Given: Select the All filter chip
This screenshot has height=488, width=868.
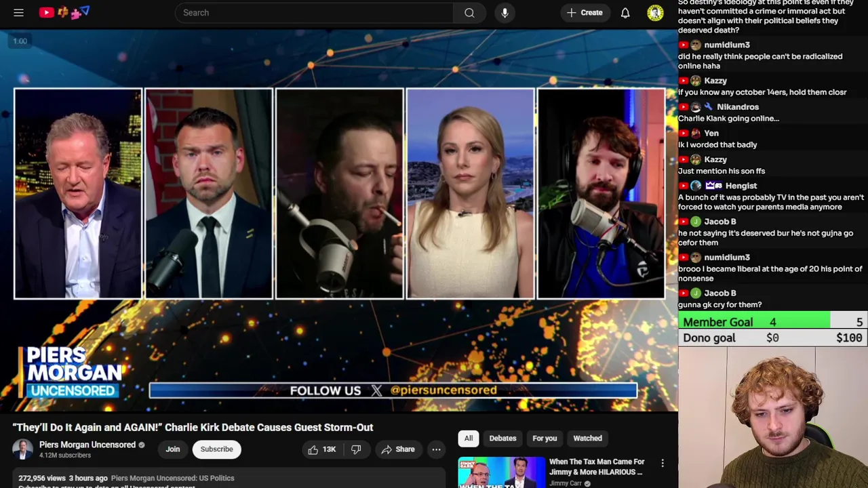Looking at the screenshot, I should [x=469, y=439].
